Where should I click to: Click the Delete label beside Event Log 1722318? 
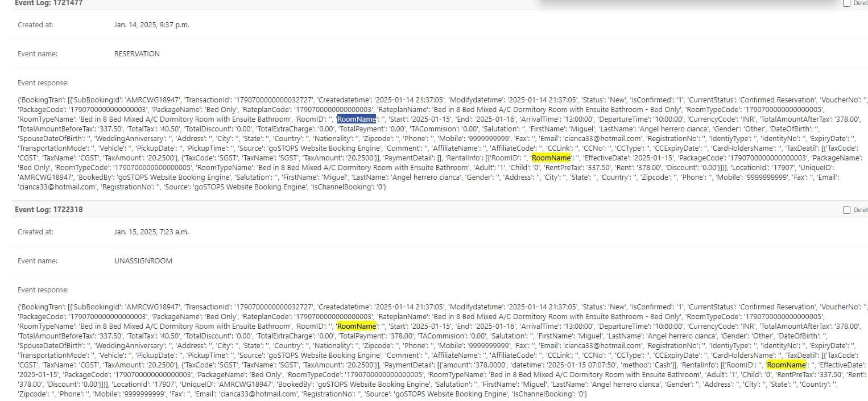coord(860,210)
